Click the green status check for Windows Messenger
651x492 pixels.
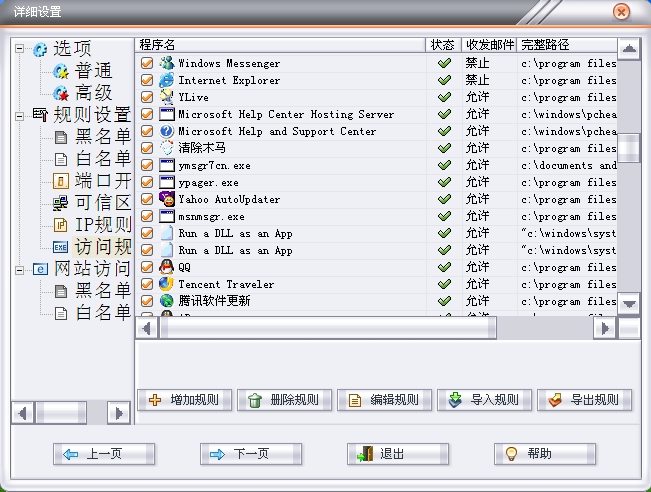point(444,63)
